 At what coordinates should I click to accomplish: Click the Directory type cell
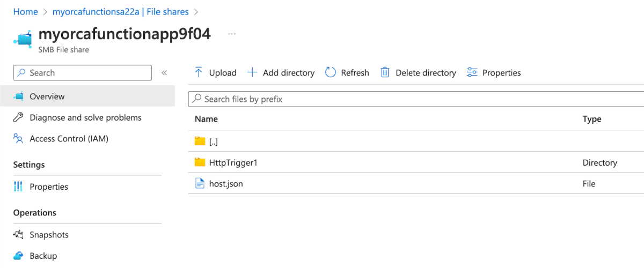(x=600, y=162)
